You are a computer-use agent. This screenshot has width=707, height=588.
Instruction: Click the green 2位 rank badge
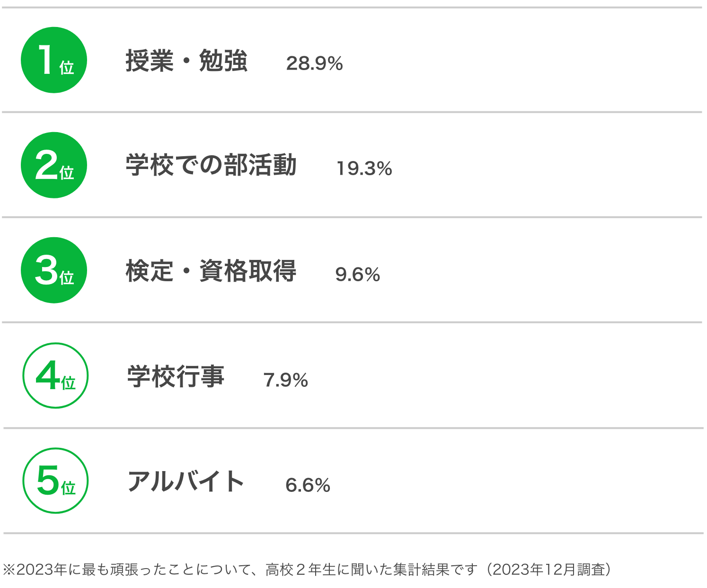pos(54,165)
